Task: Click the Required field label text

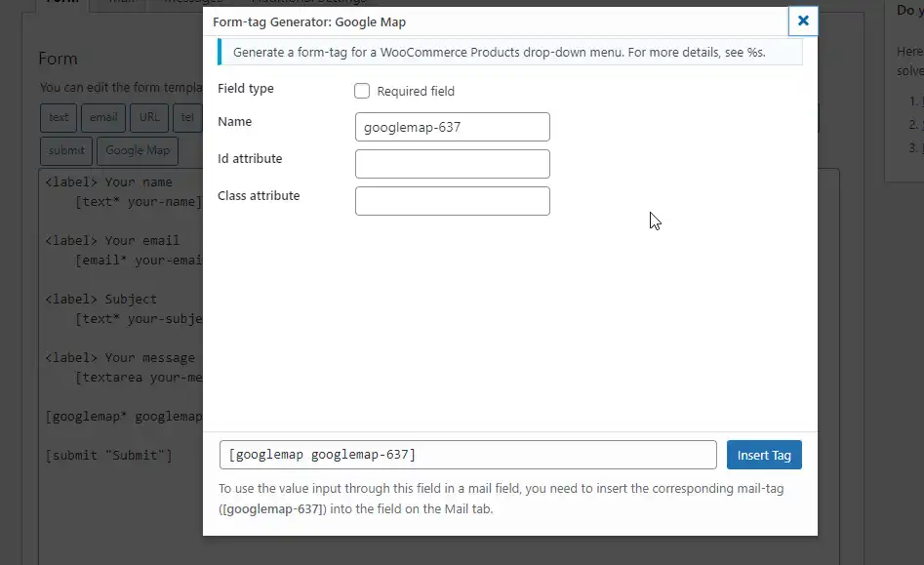Action: click(416, 92)
